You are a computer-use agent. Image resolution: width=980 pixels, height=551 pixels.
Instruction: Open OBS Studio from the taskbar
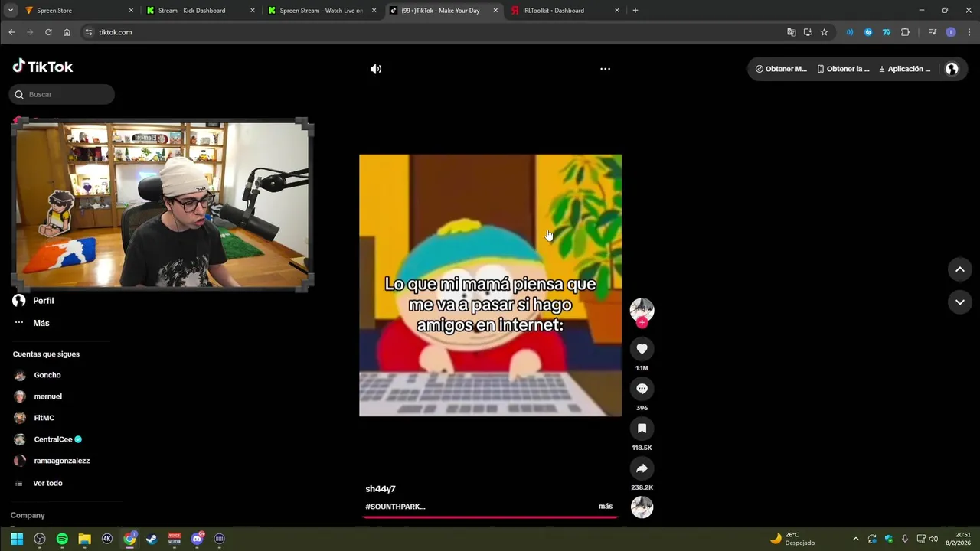pos(40,539)
